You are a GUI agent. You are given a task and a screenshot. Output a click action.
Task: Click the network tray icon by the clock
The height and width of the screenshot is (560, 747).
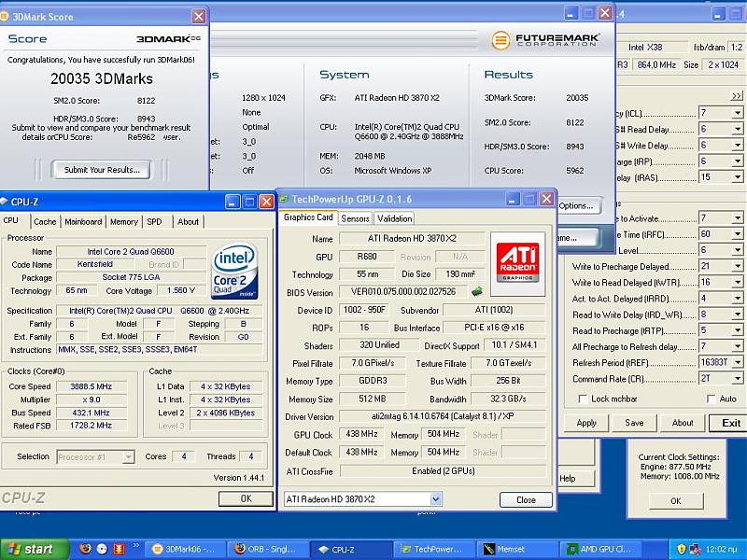(694, 549)
